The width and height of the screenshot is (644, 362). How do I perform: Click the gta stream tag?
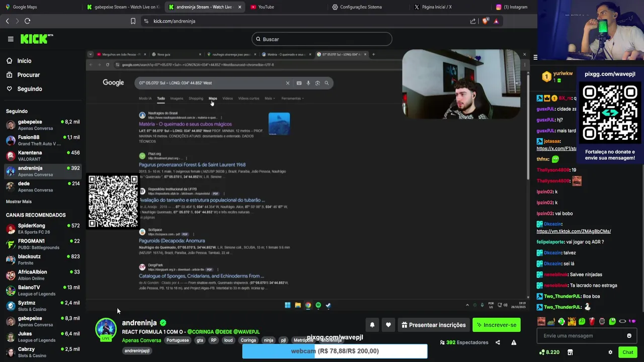point(200,340)
